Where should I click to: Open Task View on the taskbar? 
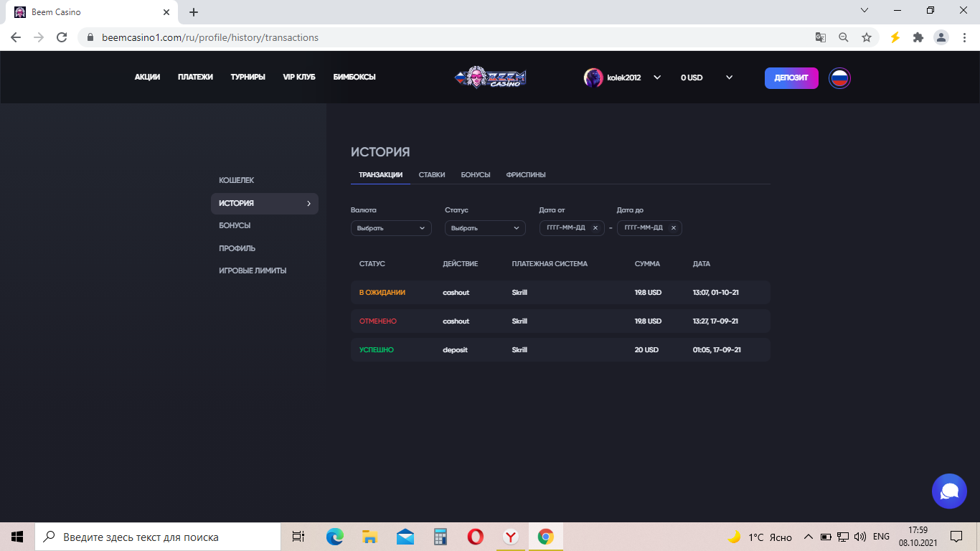coord(298,537)
